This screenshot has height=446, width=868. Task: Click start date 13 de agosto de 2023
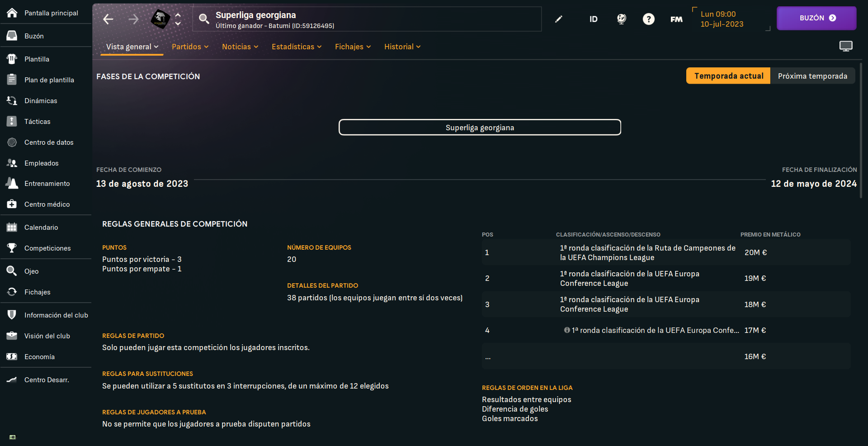142,184
